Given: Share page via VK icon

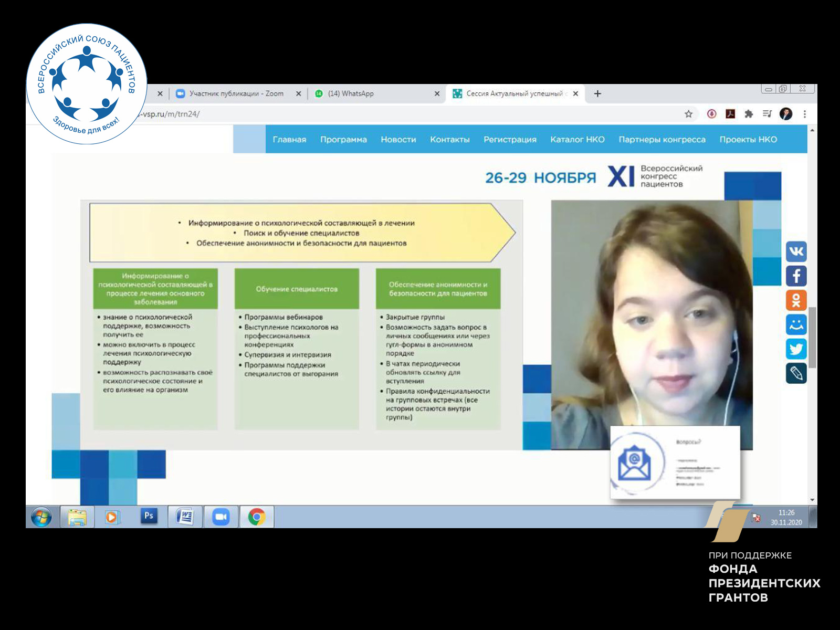Looking at the screenshot, I should pyautogui.click(x=796, y=251).
